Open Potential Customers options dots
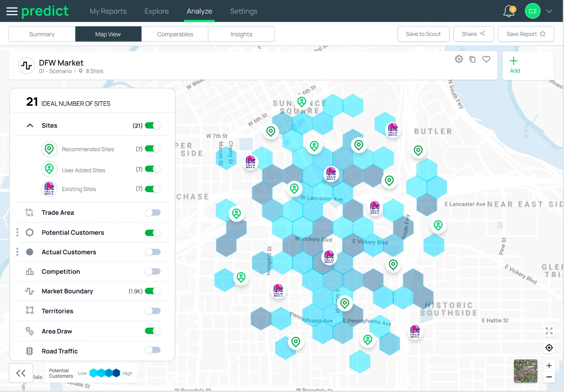564x392 pixels. point(17,232)
